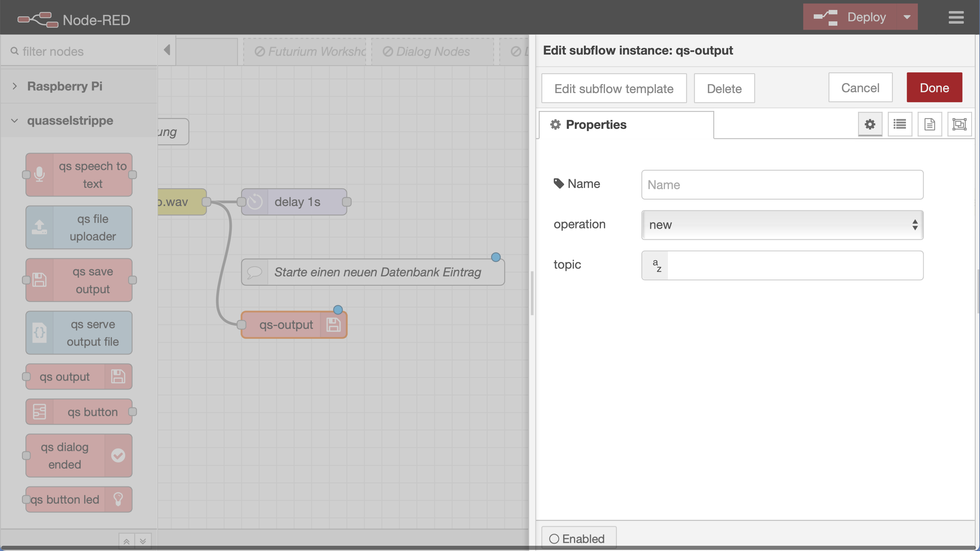
Task: Click the topic text input field
Action: click(x=795, y=265)
